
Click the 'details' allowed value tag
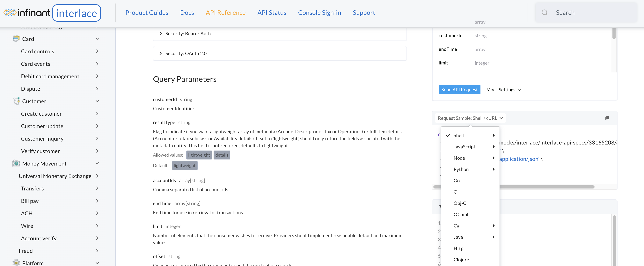[x=222, y=155]
